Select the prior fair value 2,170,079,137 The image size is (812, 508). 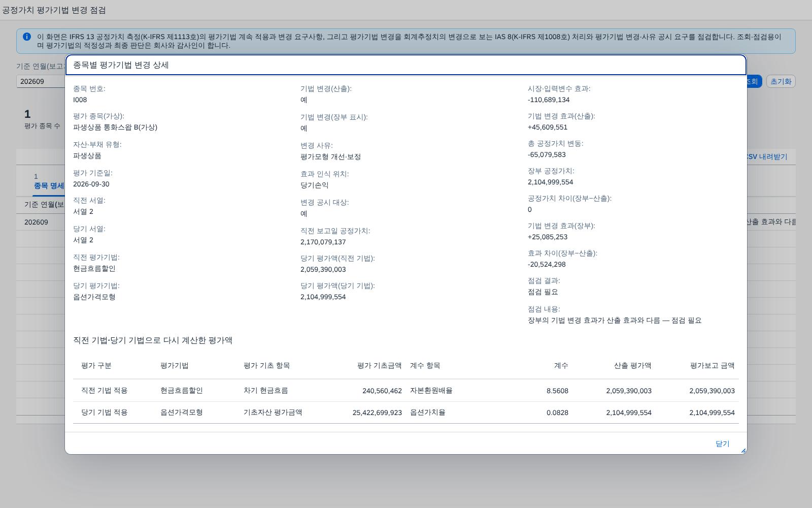[323, 242]
